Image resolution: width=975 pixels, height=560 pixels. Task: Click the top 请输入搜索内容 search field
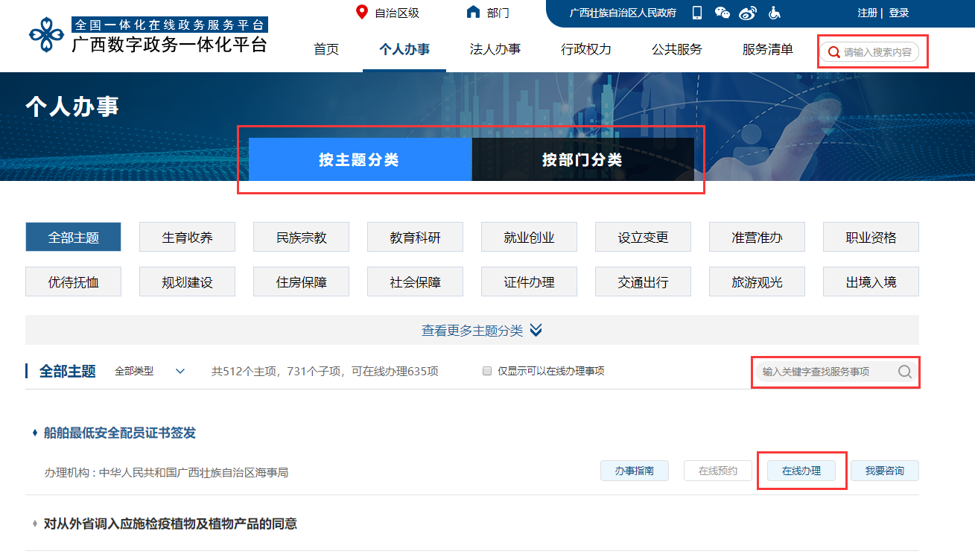pyautogui.click(x=877, y=52)
